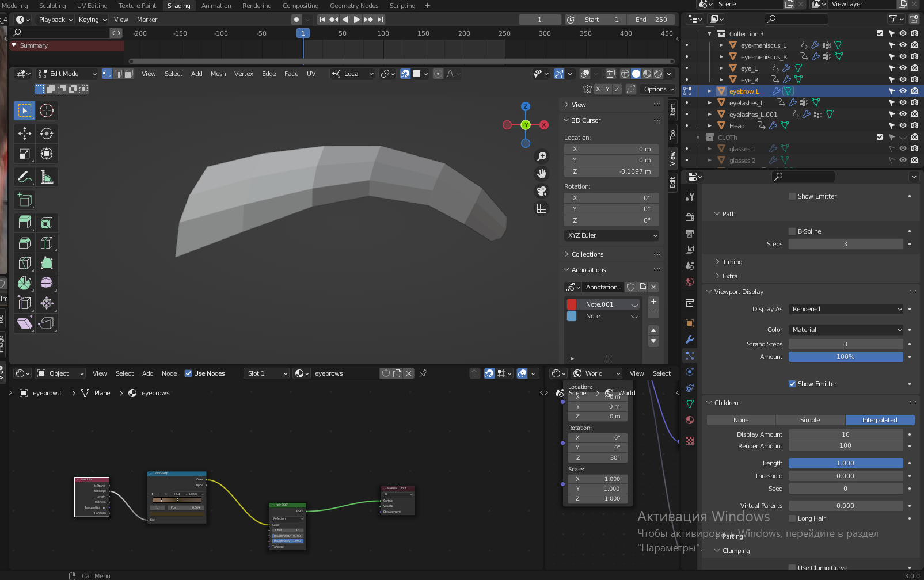Select the Measure tool
The width and height of the screenshot is (924, 580).
tap(47, 177)
